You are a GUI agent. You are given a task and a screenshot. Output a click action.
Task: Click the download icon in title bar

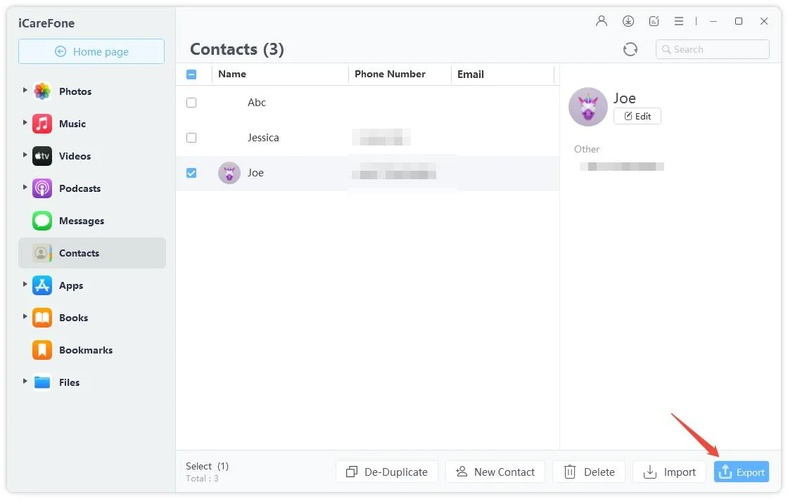click(x=628, y=21)
